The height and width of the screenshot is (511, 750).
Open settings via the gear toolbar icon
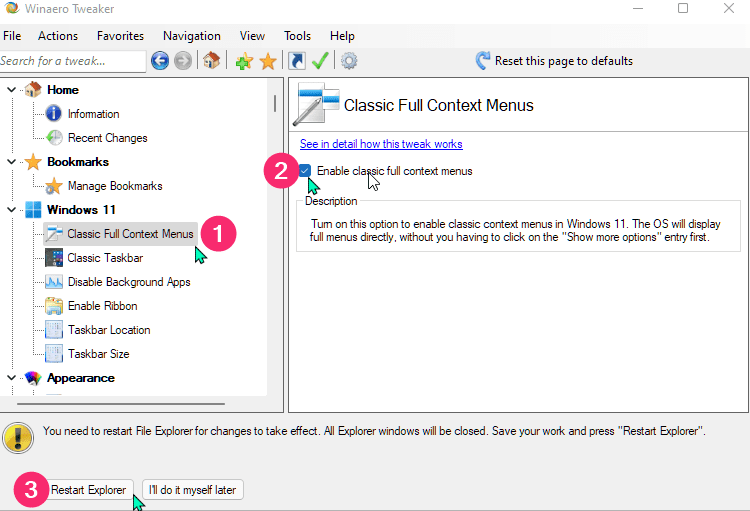(349, 61)
